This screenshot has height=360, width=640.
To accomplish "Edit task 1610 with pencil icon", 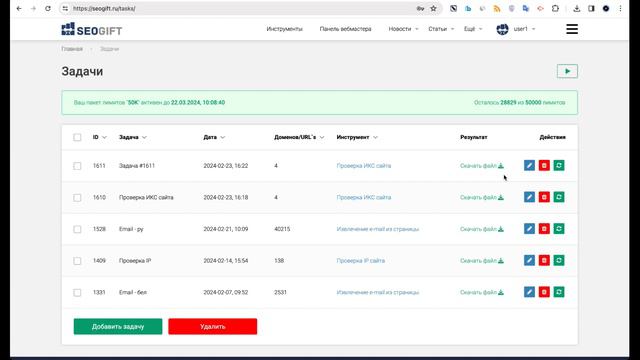I will (x=529, y=197).
